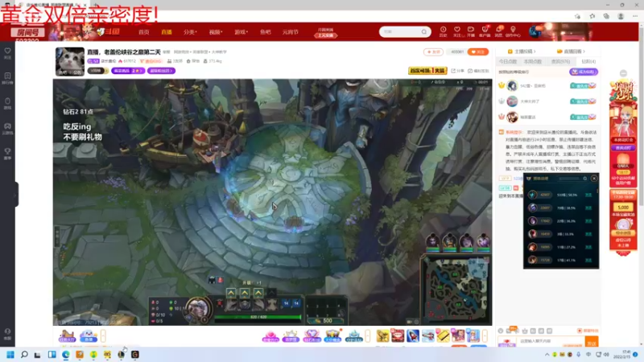Open the 历史 history clock icon
This screenshot has height=362, width=644.
tap(443, 31)
